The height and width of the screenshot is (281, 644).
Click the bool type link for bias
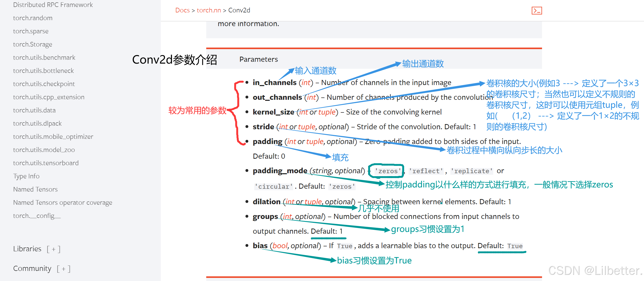(280, 246)
